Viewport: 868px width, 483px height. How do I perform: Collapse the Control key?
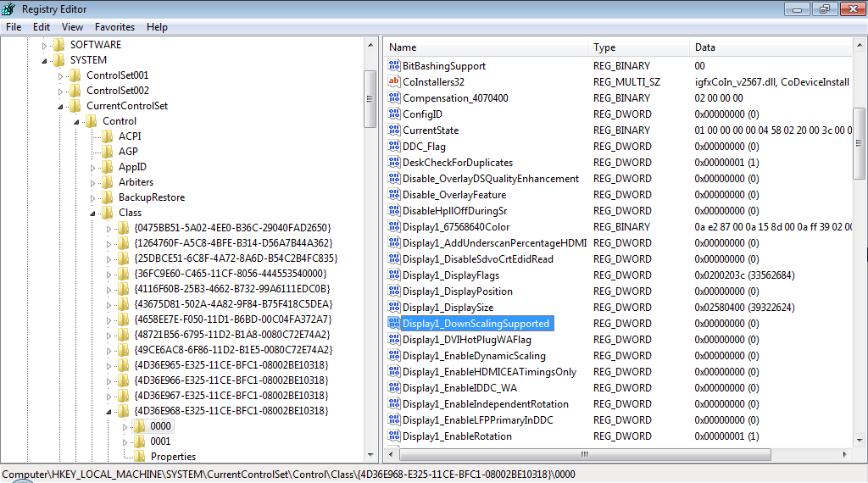coord(76,122)
